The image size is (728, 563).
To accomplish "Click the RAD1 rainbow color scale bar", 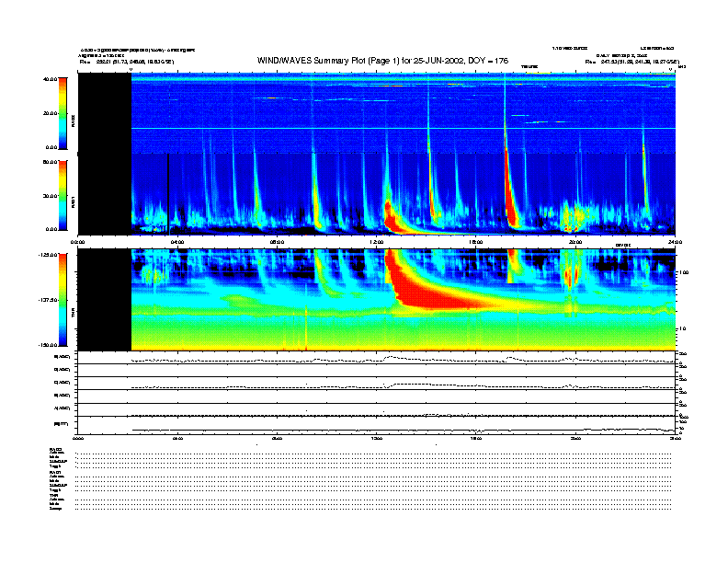I will 63,195.
